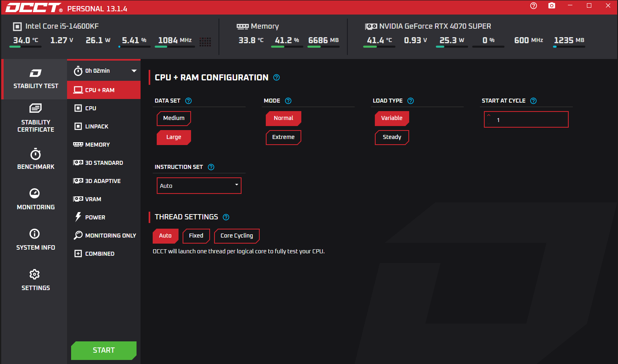Screen dimensions: 618x364
Task: Show help for Instruction Set
Action: pyautogui.click(x=211, y=167)
